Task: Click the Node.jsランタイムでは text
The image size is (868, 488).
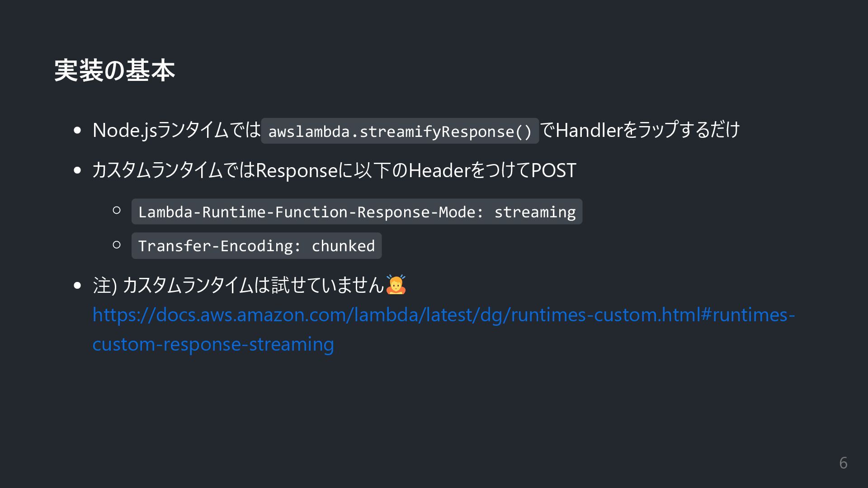Action: [x=176, y=130]
